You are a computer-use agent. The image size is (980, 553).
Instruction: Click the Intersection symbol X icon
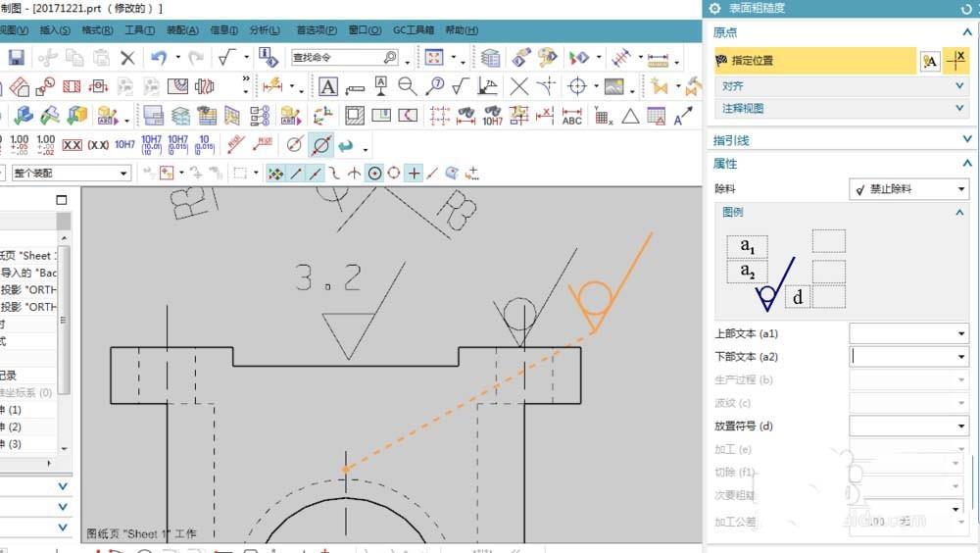coord(519,86)
